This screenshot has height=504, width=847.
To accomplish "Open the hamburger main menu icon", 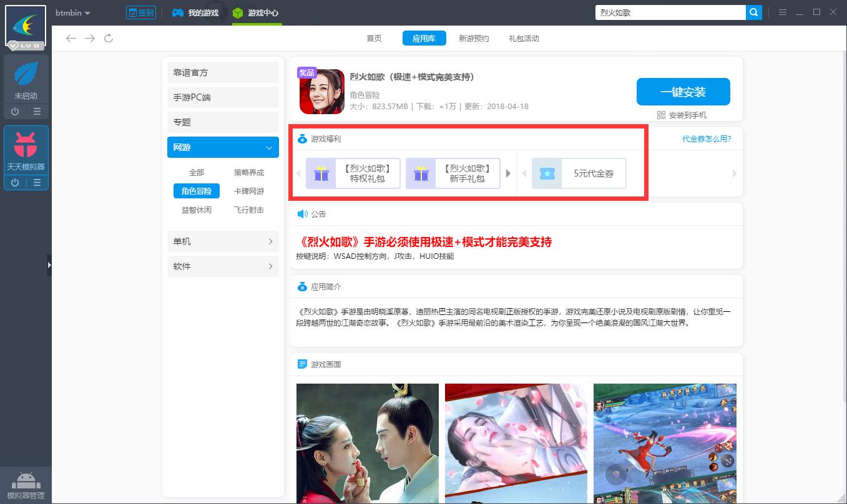I will (782, 12).
